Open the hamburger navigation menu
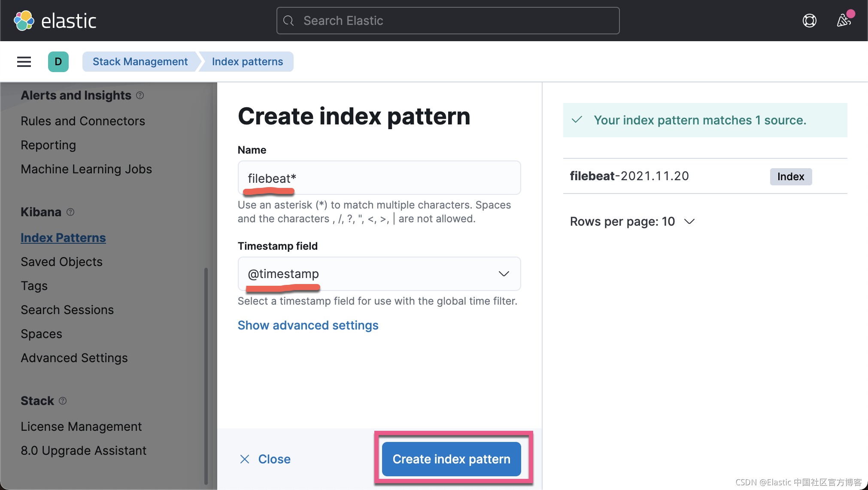Viewport: 868px width, 490px height. click(24, 62)
